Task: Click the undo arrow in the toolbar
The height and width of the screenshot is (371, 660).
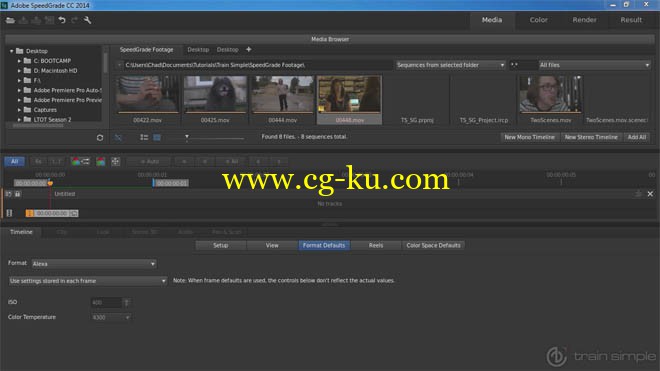Action: pyautogui.click(x=62, y=20)
